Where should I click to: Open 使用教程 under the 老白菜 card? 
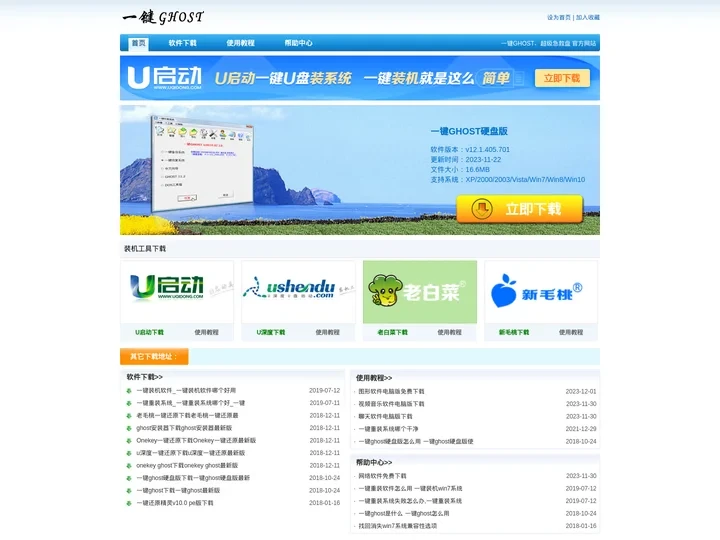[x=449, y=332]
